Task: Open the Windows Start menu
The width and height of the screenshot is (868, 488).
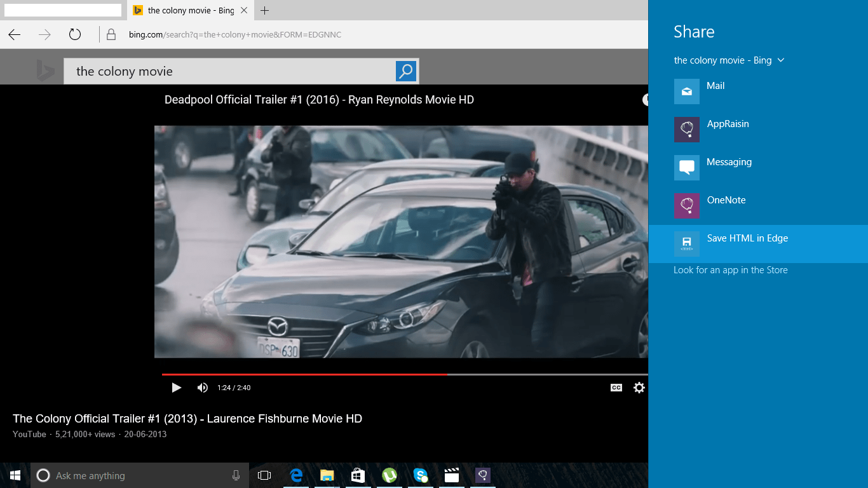Action: (15, 475)
